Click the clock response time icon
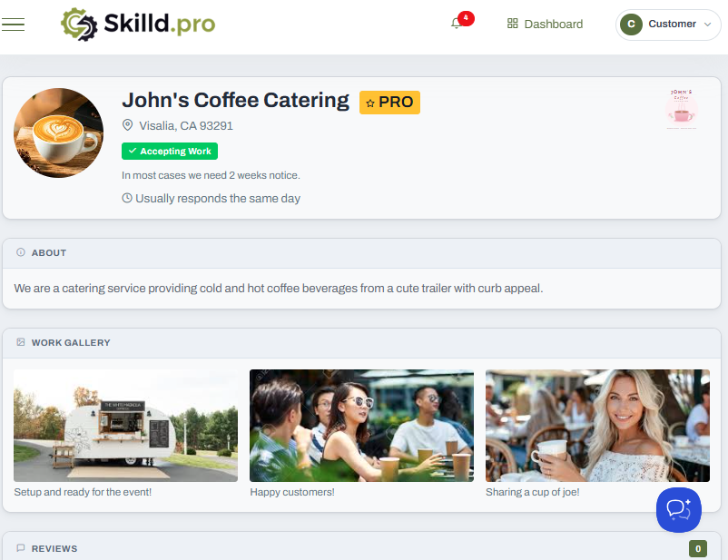Image resolution: width=728 pixels, height=560 pixels. pos(127,198)
